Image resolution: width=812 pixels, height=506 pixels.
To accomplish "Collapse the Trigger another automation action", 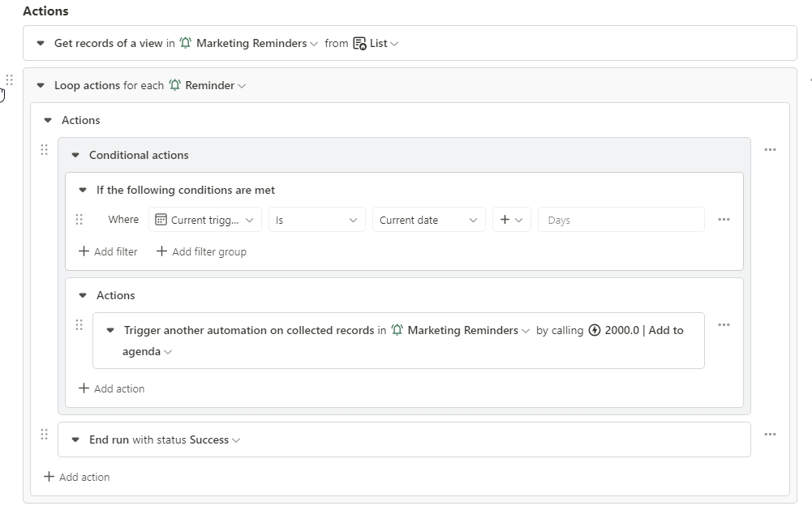I will click(x=110, y=330).
